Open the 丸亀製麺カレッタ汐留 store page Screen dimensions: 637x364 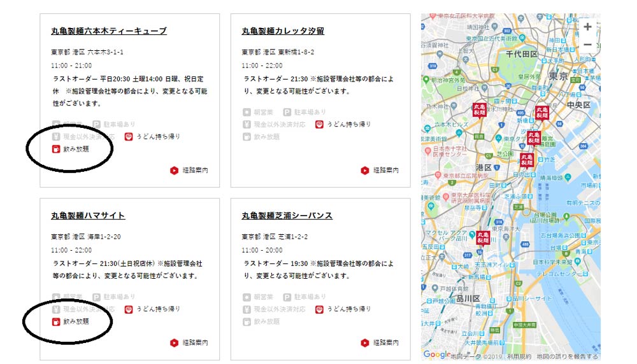(283, 31)
